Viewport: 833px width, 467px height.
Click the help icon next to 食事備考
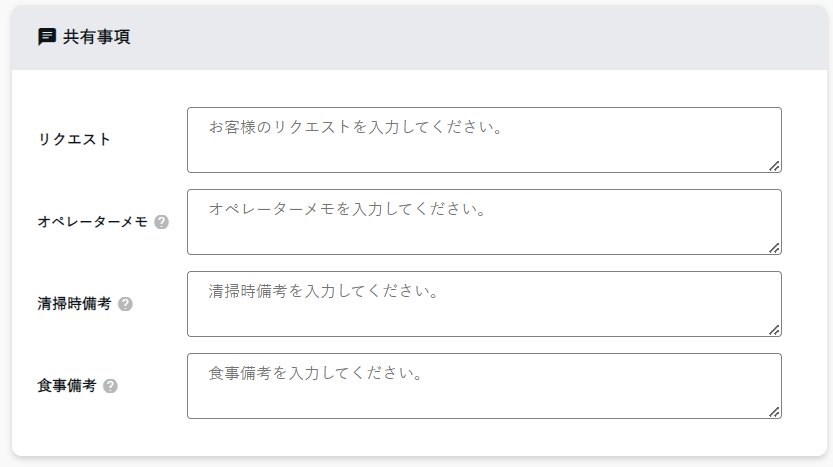(110, 386)
